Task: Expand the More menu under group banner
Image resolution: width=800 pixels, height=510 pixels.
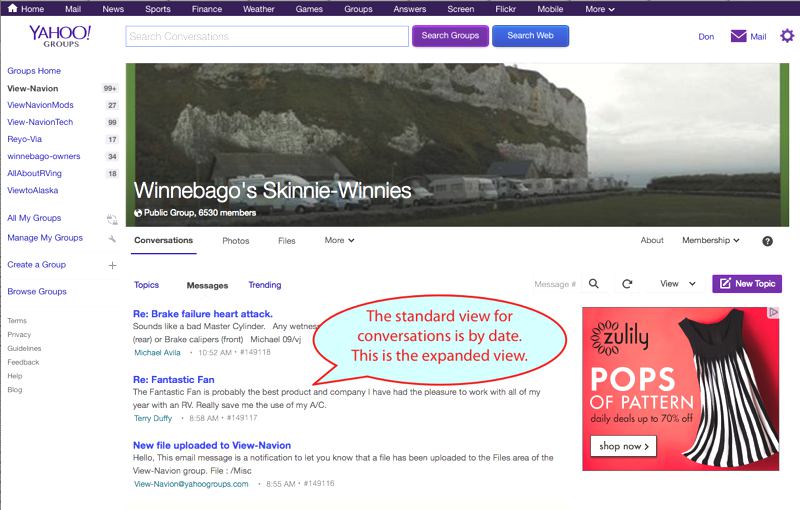Action: tap(340, 240)
